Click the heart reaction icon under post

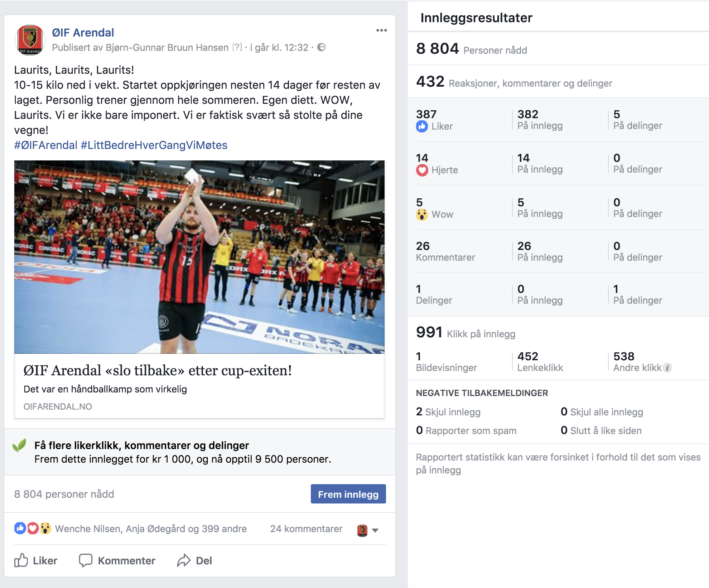(33, 529)
